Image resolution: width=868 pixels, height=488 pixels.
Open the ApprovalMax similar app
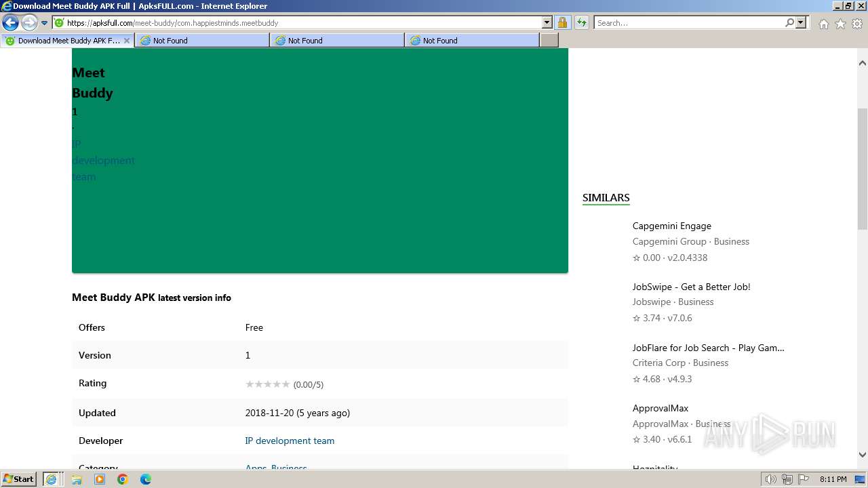pyautogui.click(x=660, y=408)
